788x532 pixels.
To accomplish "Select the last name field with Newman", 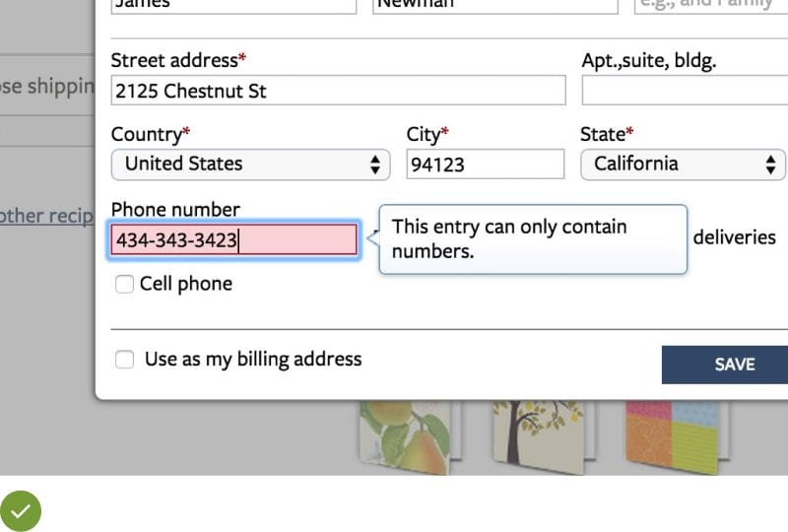I will 496,5.
